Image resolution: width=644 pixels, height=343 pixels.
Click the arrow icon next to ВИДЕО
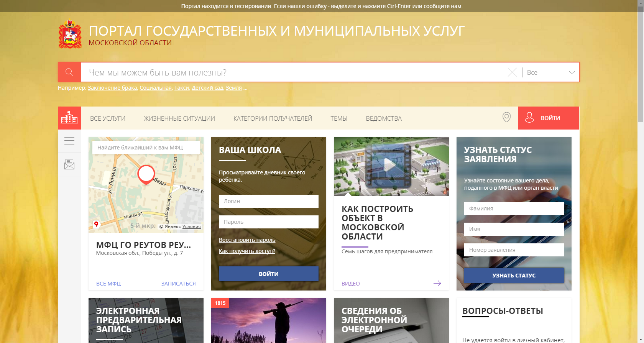(x=437, y=284)
